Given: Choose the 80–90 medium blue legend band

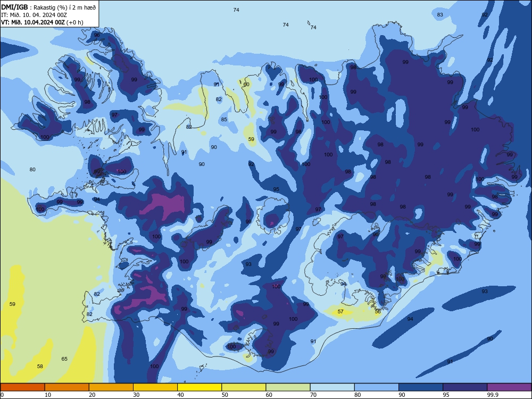Looking at the screenshot, I should coord(377,387).
